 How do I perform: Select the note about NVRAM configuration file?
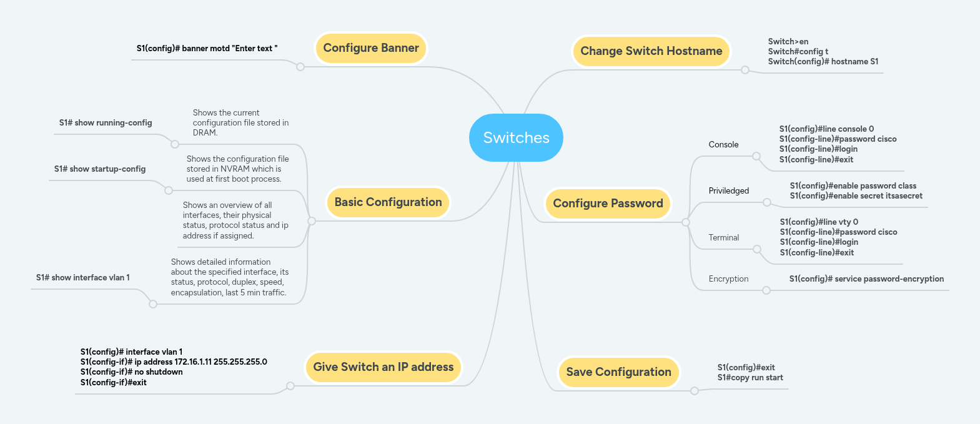point(238,169)
